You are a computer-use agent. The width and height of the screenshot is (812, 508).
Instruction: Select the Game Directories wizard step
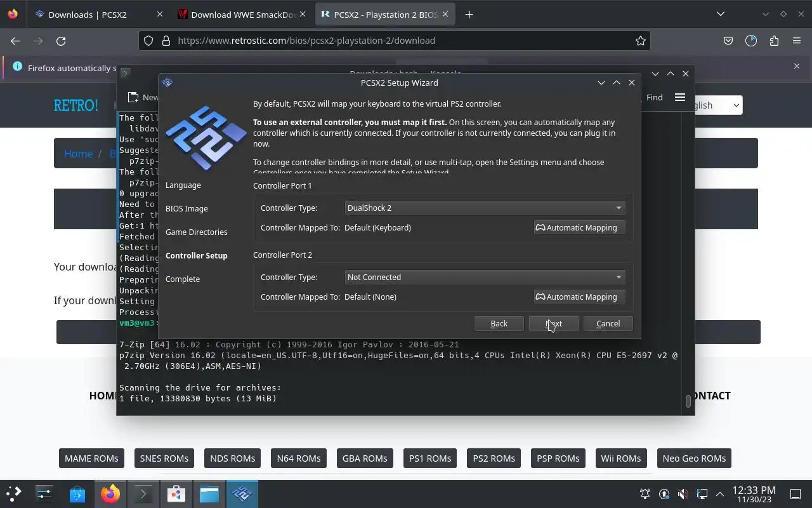click(196, 232)
